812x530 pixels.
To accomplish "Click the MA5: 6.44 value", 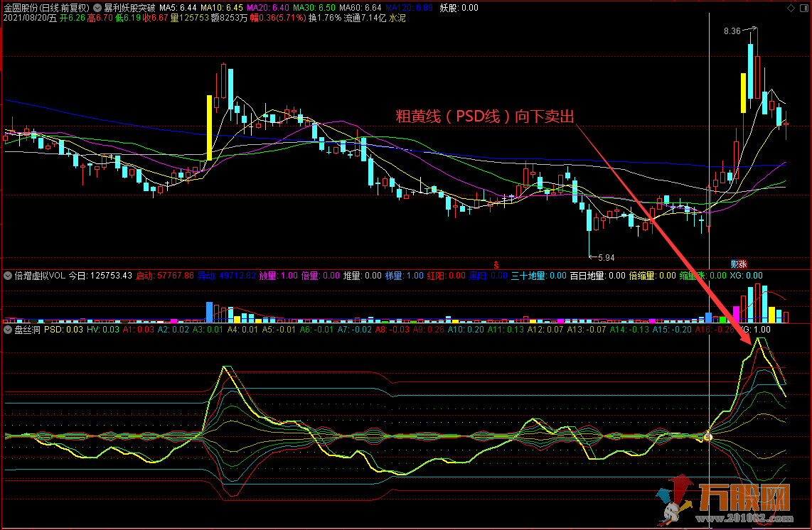I will tap(178, 8).
